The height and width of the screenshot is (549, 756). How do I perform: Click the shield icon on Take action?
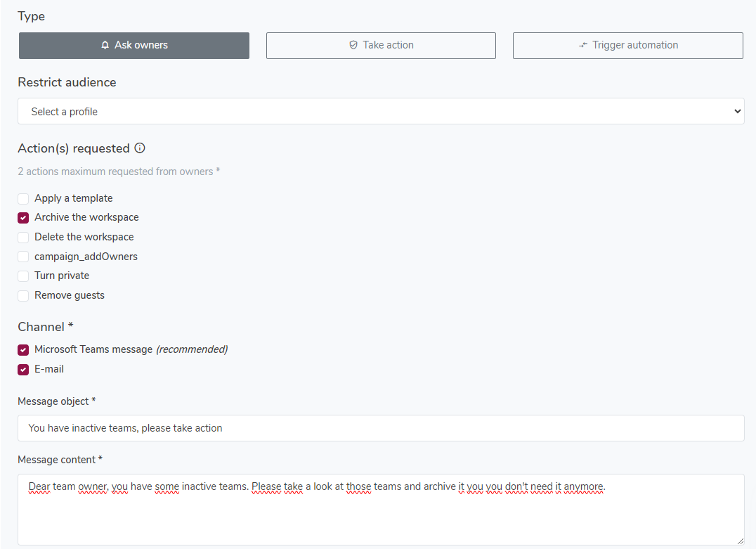[352, 44]
